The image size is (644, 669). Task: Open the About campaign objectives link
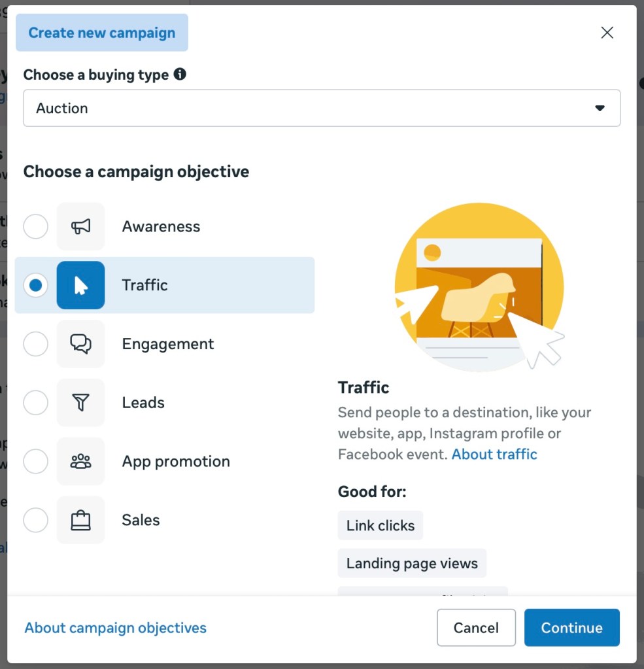116,628
